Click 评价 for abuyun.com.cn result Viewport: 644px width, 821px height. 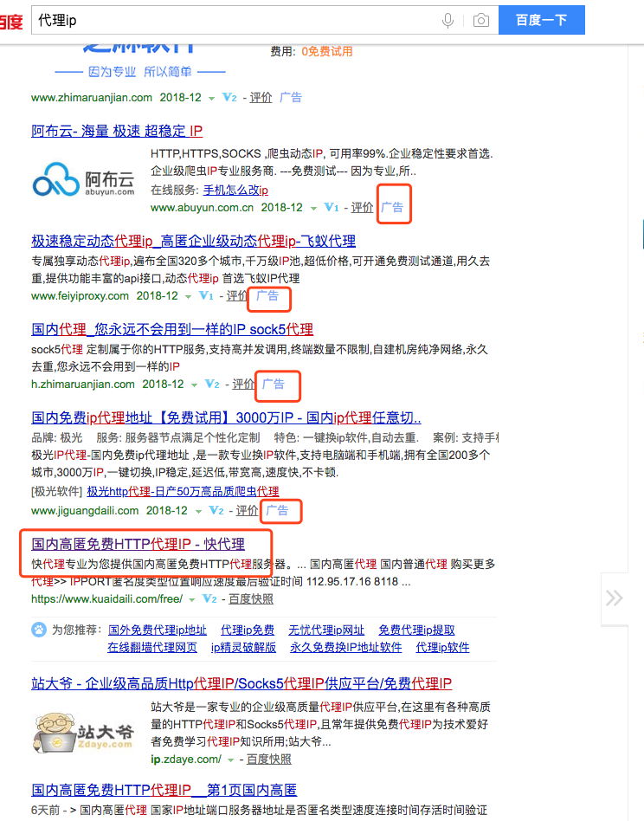coord(362,207)
